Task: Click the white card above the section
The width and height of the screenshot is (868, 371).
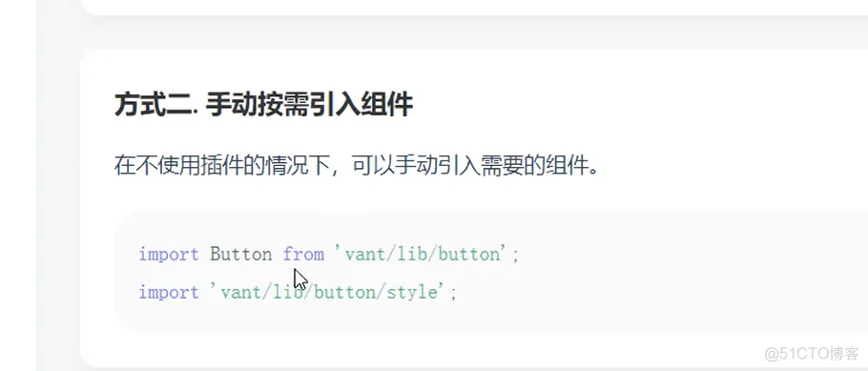Action: tap(474, 7)
